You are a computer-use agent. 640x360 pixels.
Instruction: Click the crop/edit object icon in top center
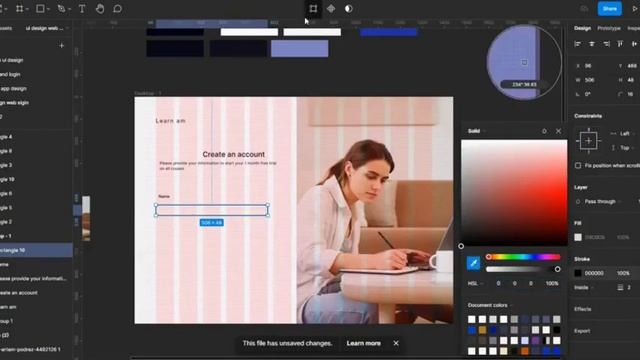pyautogui.click(x=313, y=9)
